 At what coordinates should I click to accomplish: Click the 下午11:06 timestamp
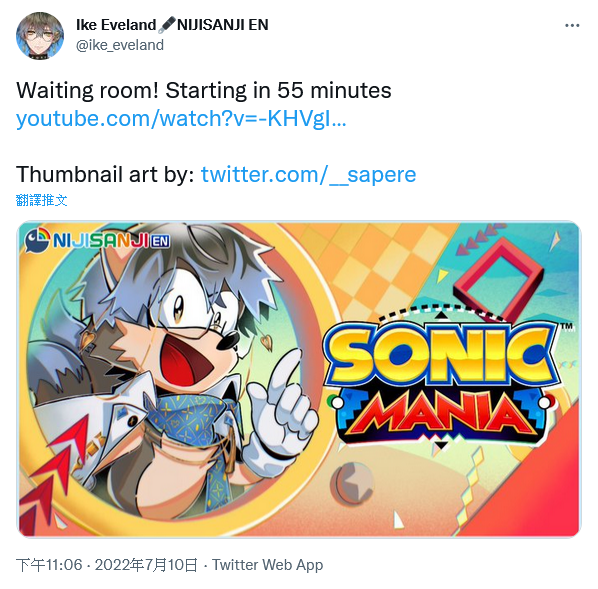pyautogui.click(x=49, y=565)
